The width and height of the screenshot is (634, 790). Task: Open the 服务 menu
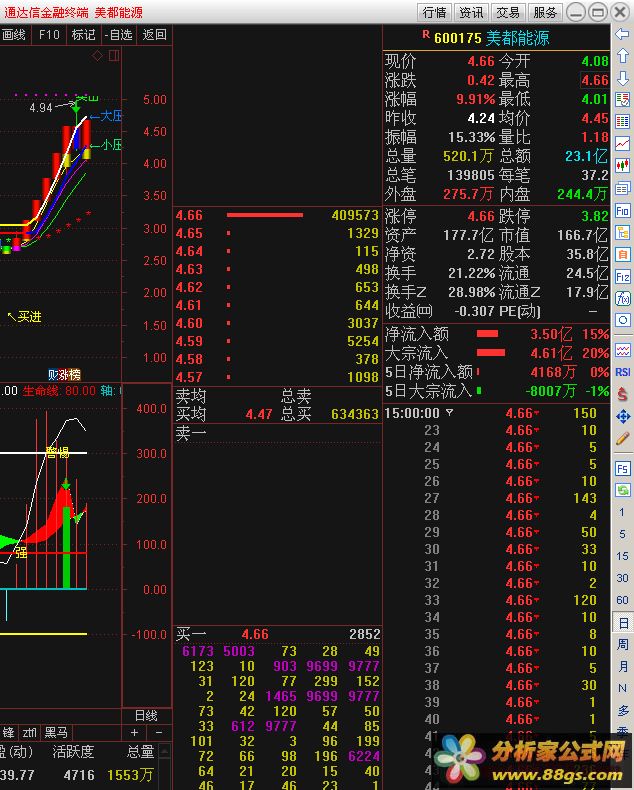[x=545, y=12]
